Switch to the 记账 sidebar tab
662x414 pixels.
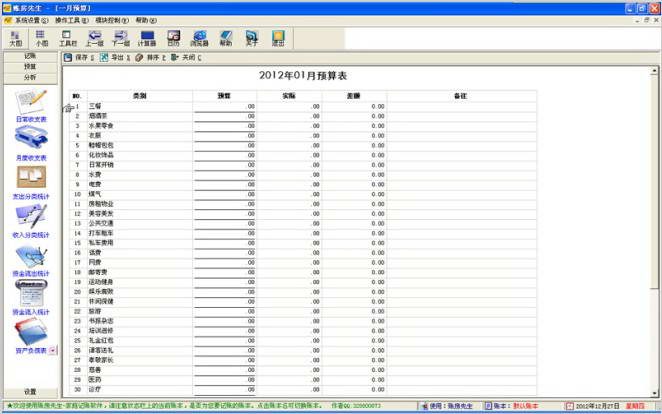pos(30,56)
